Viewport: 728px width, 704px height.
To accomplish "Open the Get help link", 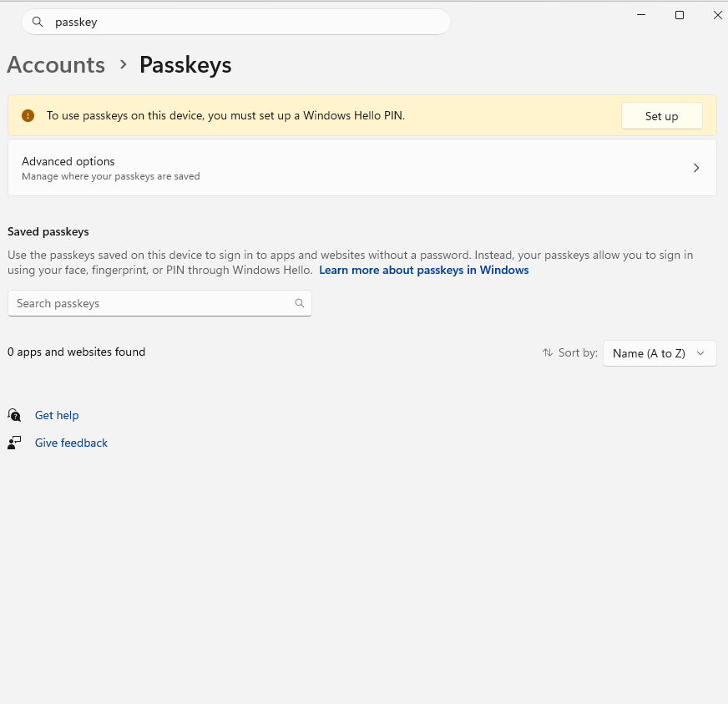I will click(57, 415).
